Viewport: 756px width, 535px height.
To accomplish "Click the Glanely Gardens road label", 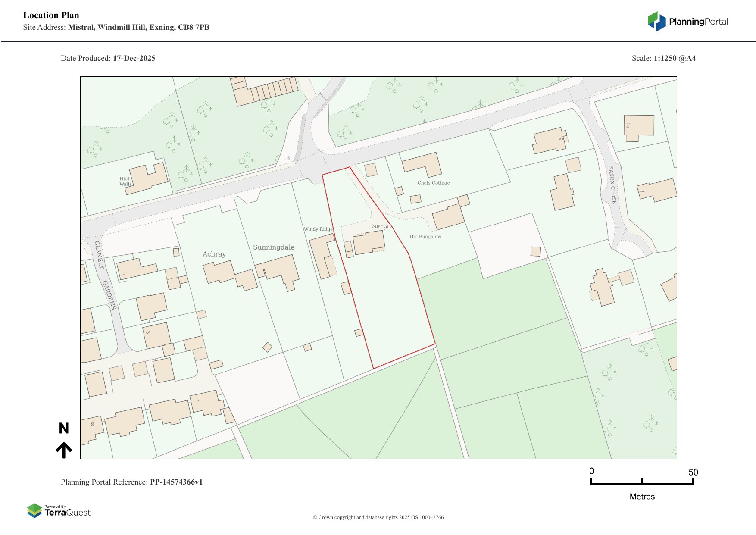I will [x=105, y=275].
